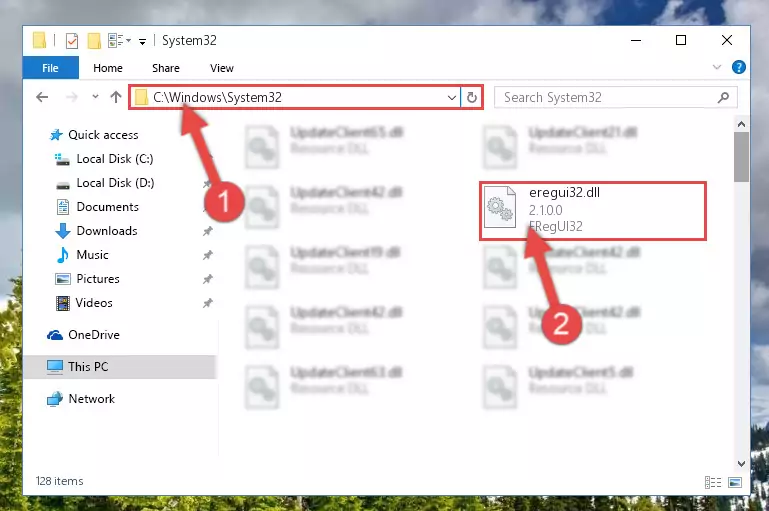This screenshot has height=511, width=769.
Task: Open the File ribbon tab
Action: click(51, 68)
